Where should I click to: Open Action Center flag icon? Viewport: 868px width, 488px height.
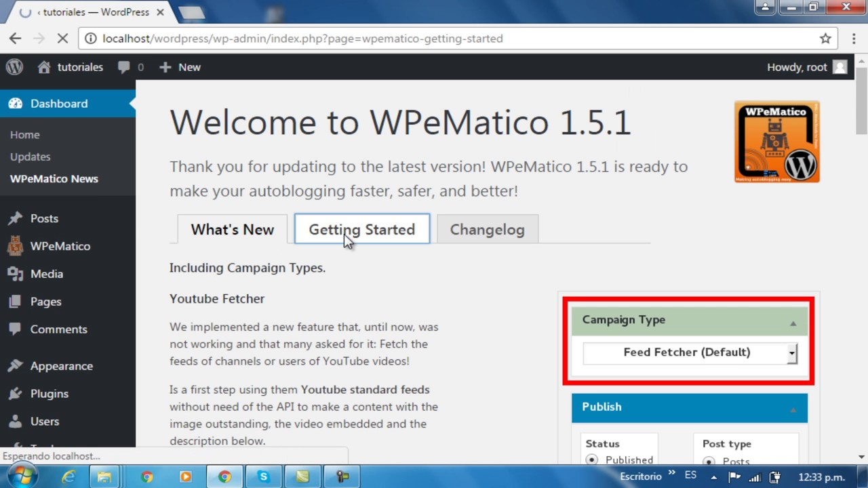(734, 477)
